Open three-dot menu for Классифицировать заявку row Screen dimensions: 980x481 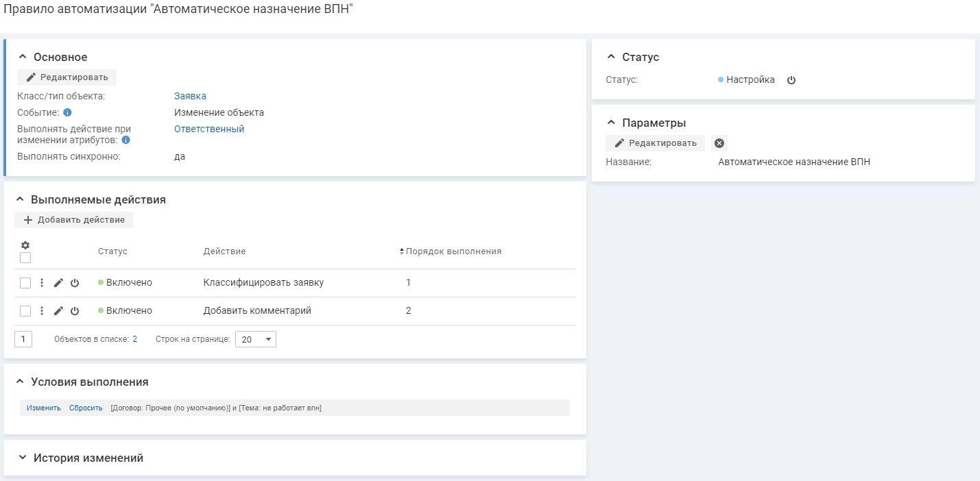(41, 283)
